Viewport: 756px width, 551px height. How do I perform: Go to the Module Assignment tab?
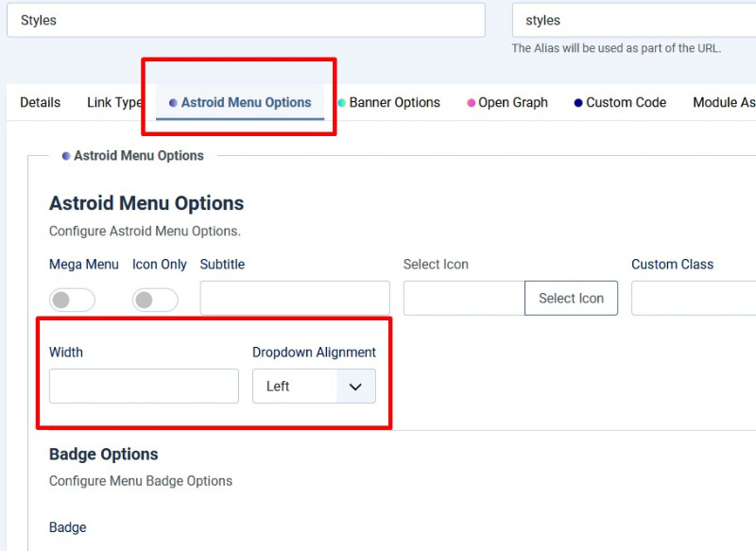(x=724, y=103)
